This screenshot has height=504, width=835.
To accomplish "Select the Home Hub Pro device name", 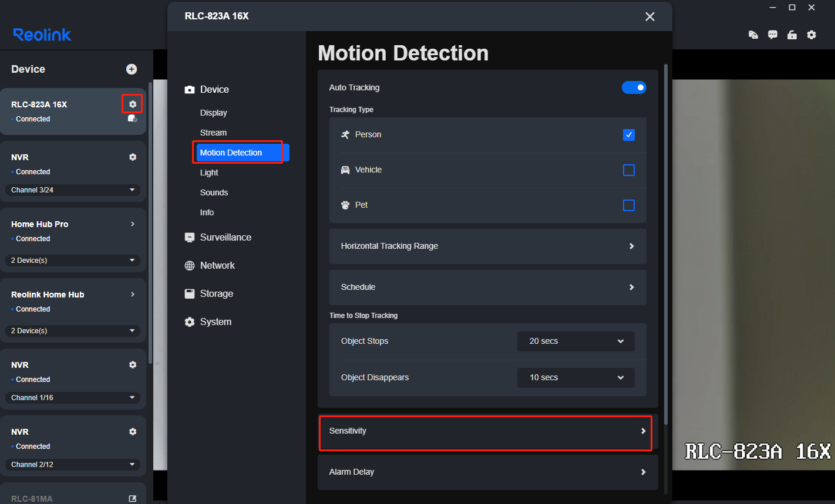I will [40, 224].
